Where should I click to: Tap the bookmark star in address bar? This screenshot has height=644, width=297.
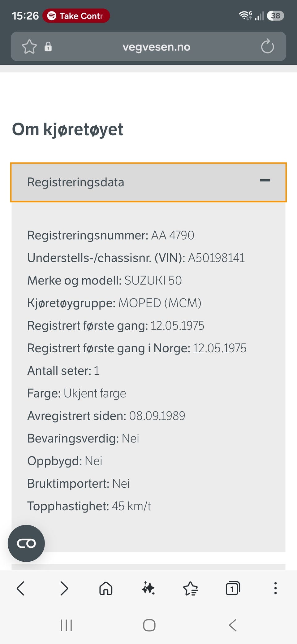tap(29, 47)
